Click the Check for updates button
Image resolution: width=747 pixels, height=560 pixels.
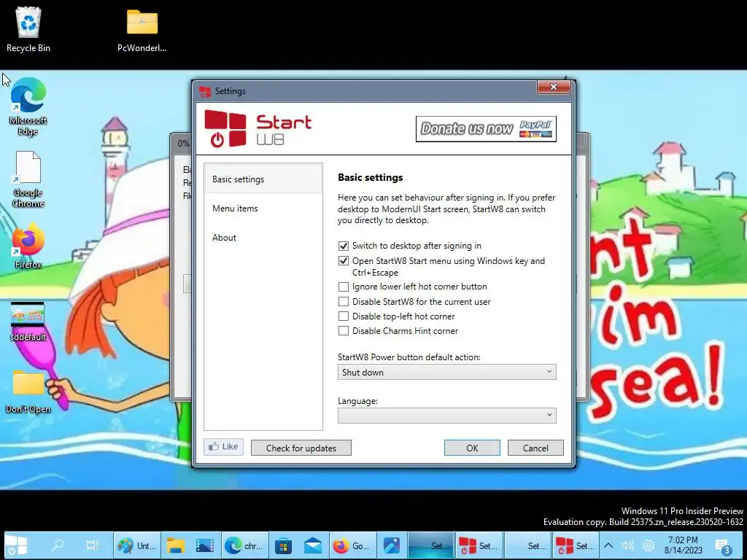tap(301, 448)
